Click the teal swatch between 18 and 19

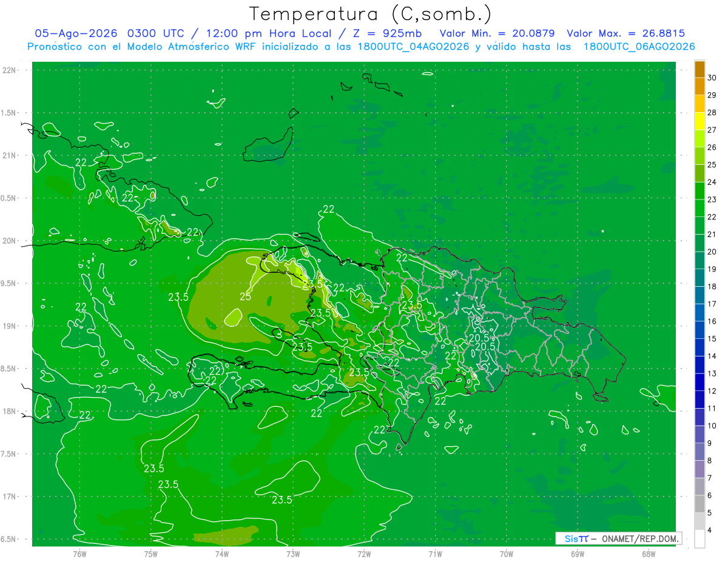point(699,278)
